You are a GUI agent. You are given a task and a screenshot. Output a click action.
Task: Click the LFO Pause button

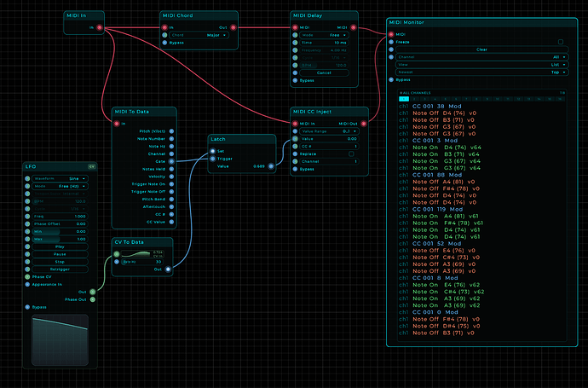(60, 254)
